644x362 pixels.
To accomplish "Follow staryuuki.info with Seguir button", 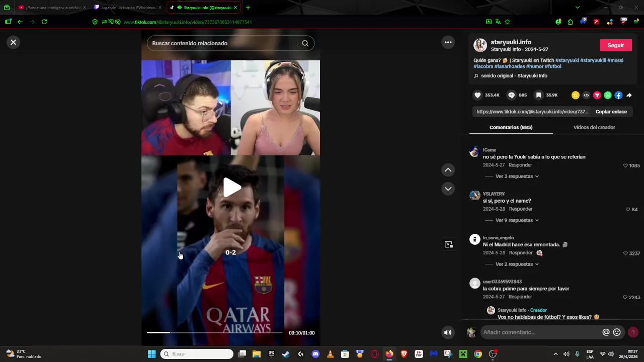I will click(x=615, y=45).
